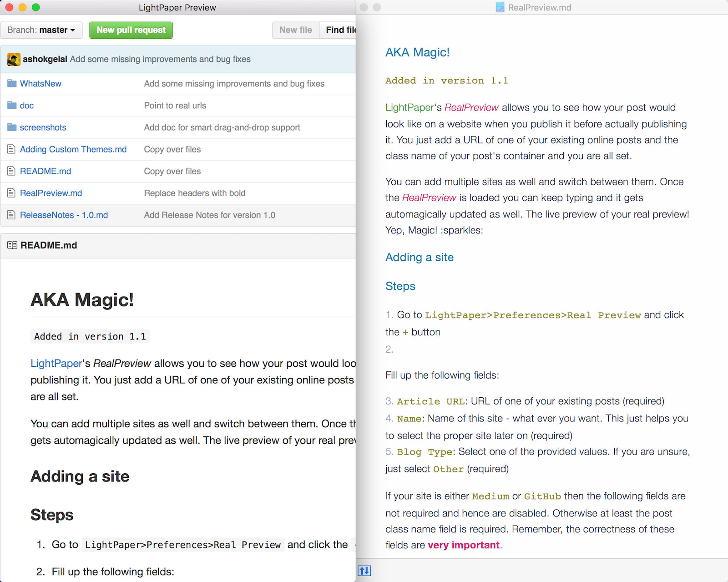
Task: Click the RealPreview.md file icon
Action: [x=11, y=193]
